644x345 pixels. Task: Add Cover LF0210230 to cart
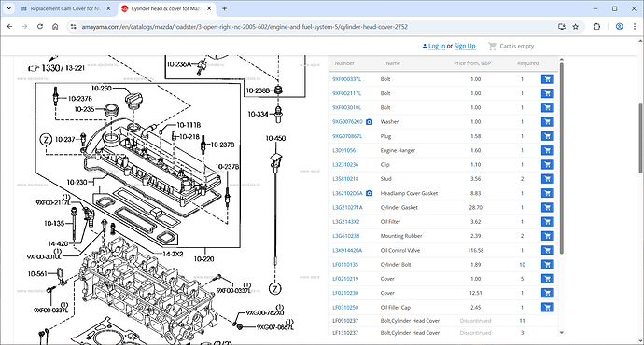coord(547,293)
